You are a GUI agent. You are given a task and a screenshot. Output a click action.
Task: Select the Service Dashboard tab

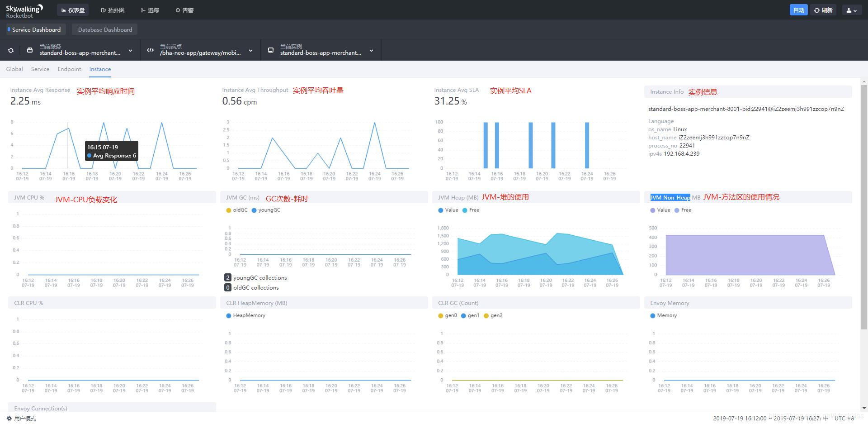(36, 29)
